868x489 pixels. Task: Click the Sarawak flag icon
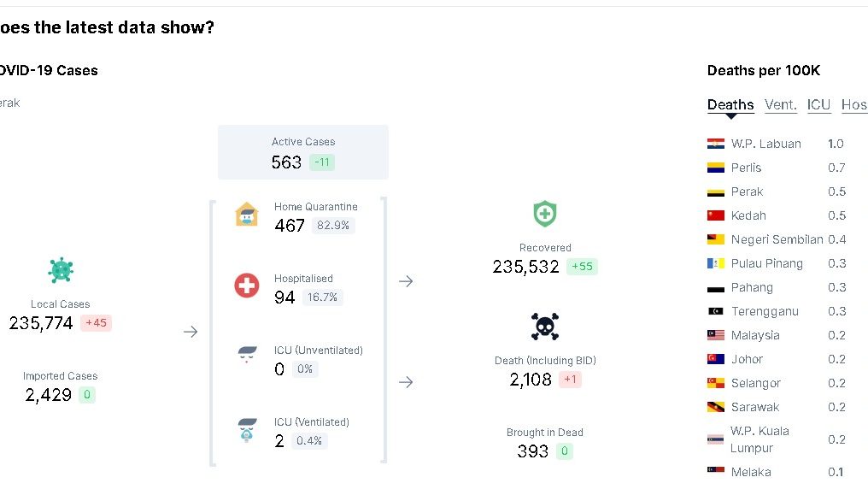(x=716, y=407)
